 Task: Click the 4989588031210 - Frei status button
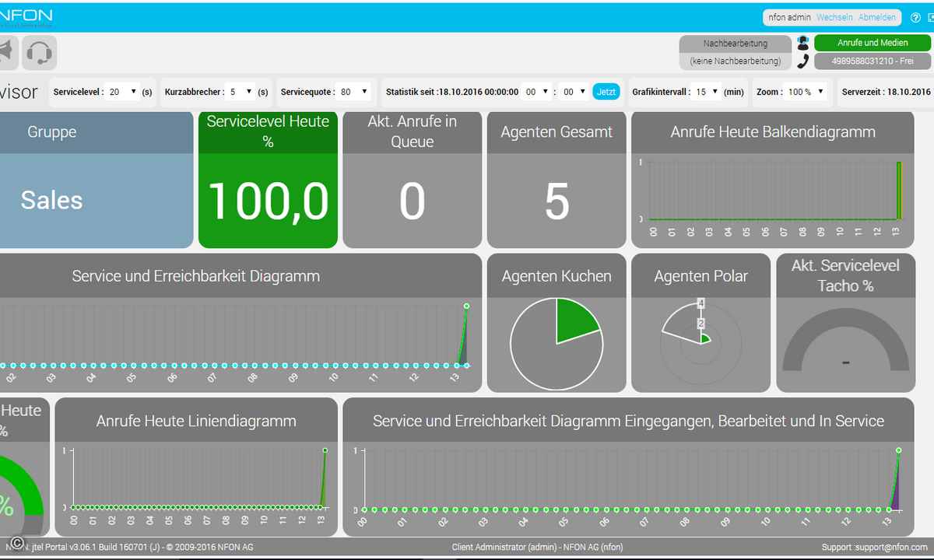tap(873, 61)
